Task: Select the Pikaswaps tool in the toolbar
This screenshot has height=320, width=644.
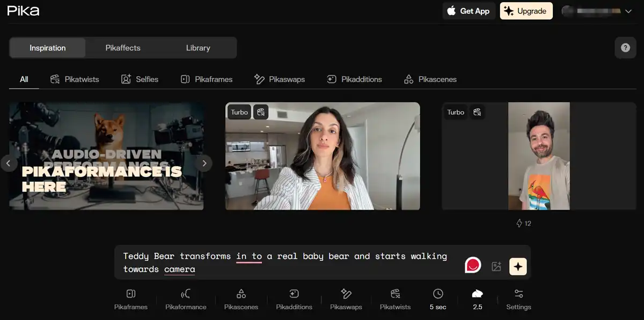Action: pyautogui.click(x=346, y=299)
